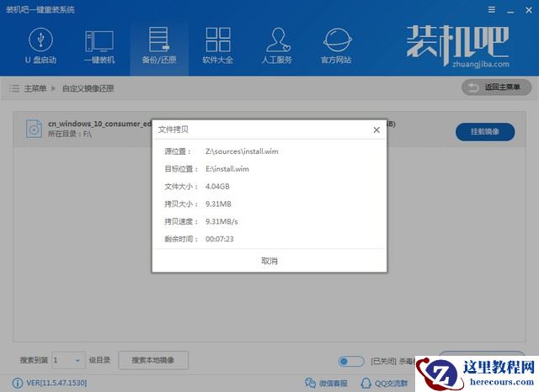Click the copy speed 9.31MB/s value
The width and height of the screenshot is (539, 392).
pos(221,221)
